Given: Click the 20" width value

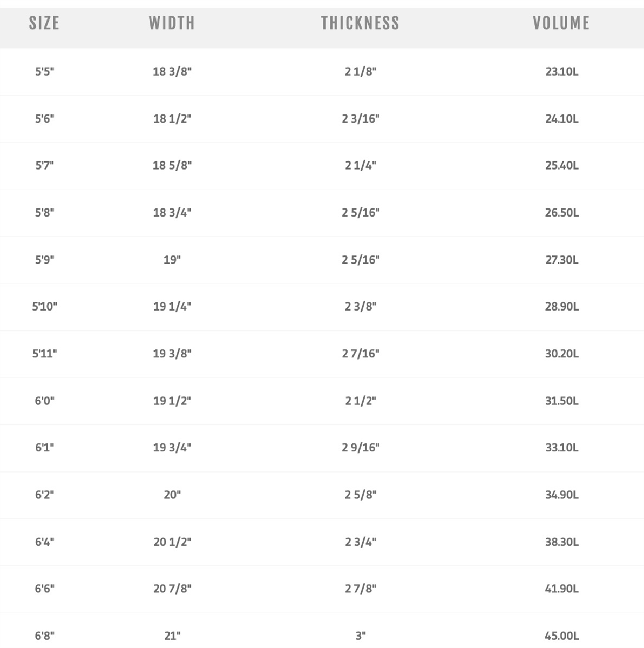Looking at the screenshot, I should click(x=172, y=495).
